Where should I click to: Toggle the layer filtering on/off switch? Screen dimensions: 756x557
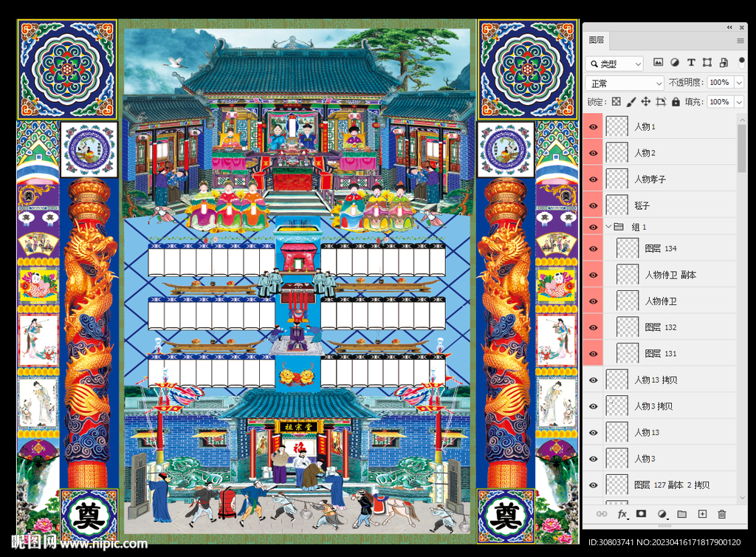point(741,63)
